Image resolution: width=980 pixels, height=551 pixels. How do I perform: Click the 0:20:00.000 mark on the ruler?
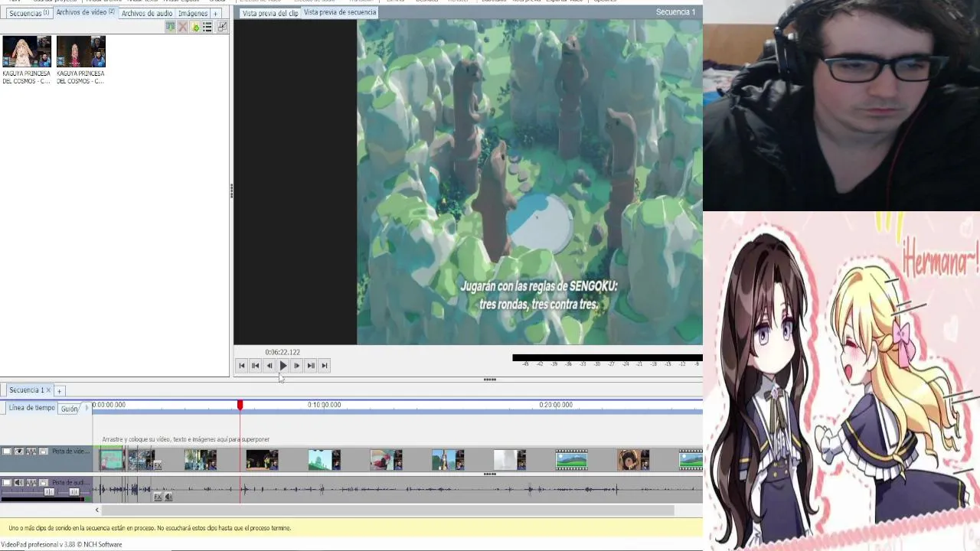pos(556,405)
